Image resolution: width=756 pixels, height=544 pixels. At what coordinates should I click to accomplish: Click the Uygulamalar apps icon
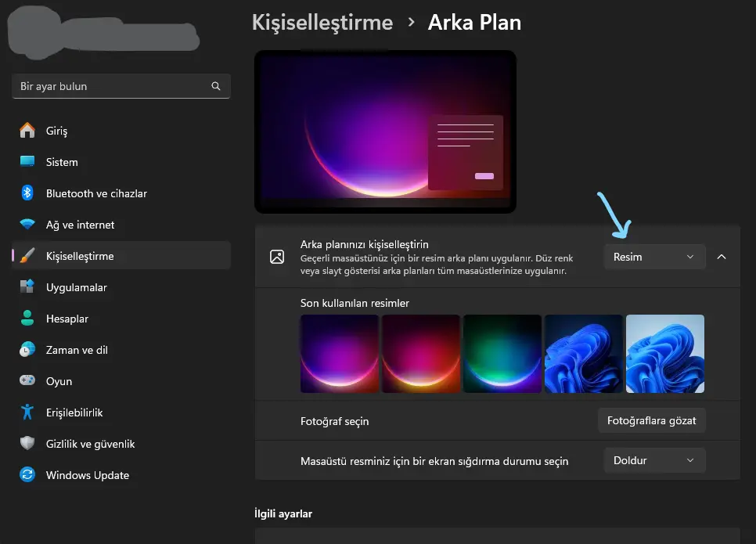(27, 286)
